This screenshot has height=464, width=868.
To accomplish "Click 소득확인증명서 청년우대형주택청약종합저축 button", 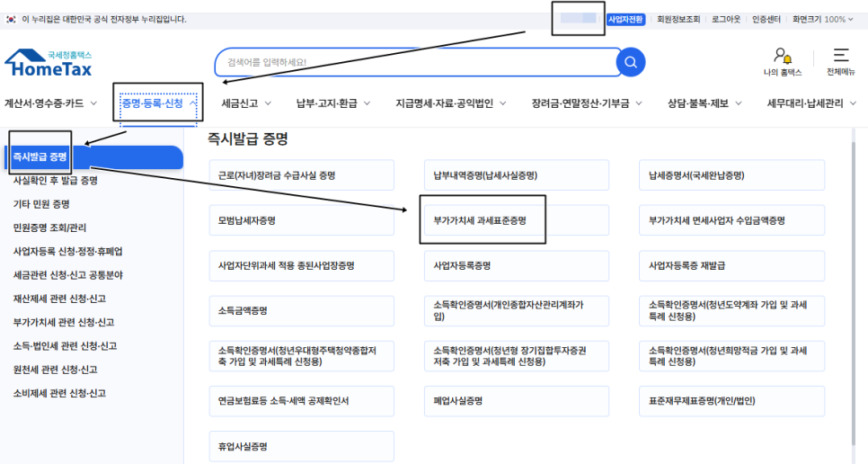I will point(302,356).
